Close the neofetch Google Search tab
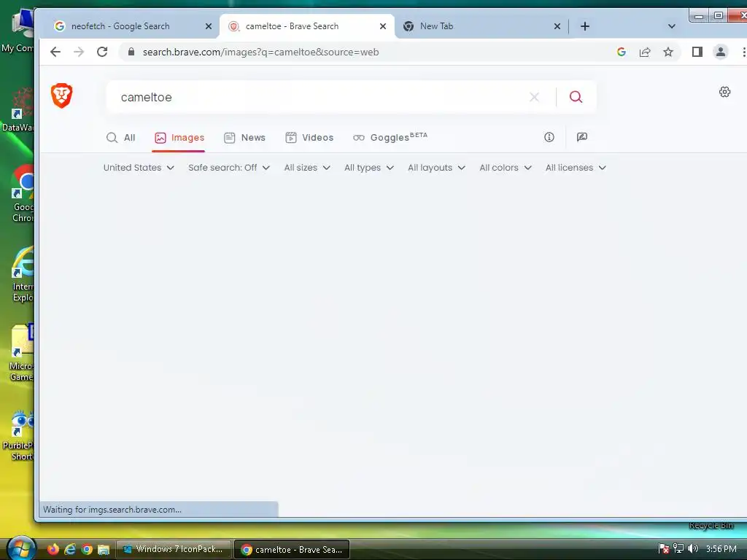This screenshot has height=560, width=747. (208, 26)
